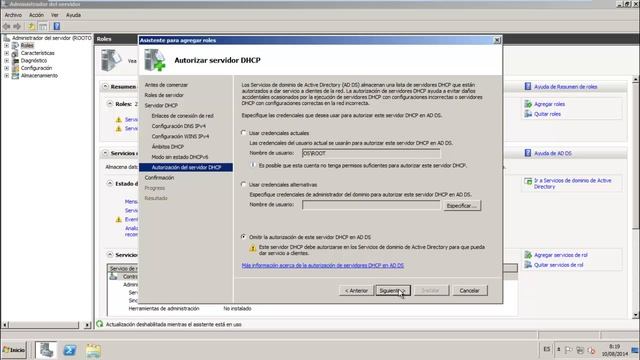640x360 pixels.
Task: Expand the Diagnóstico tree node
Action: (x=7, y=60)
